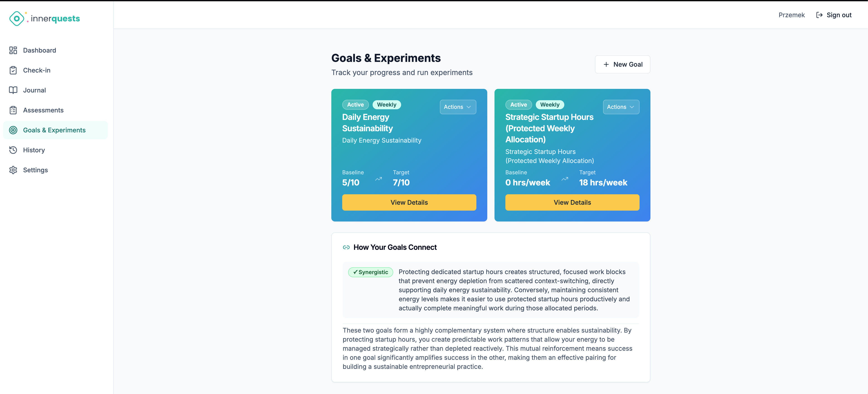
Task: Click the innerquests logo icon
Action: click(x=17, y=19)
